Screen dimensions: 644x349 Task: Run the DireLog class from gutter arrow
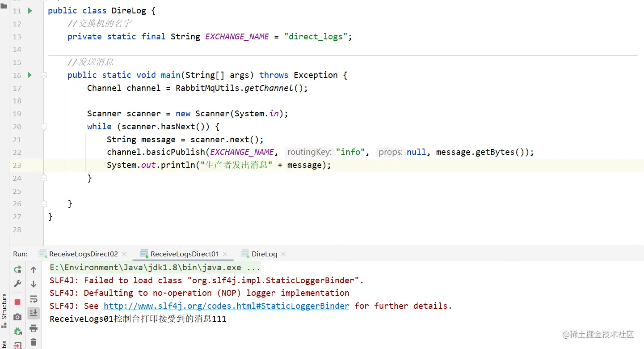coord(30,11)
